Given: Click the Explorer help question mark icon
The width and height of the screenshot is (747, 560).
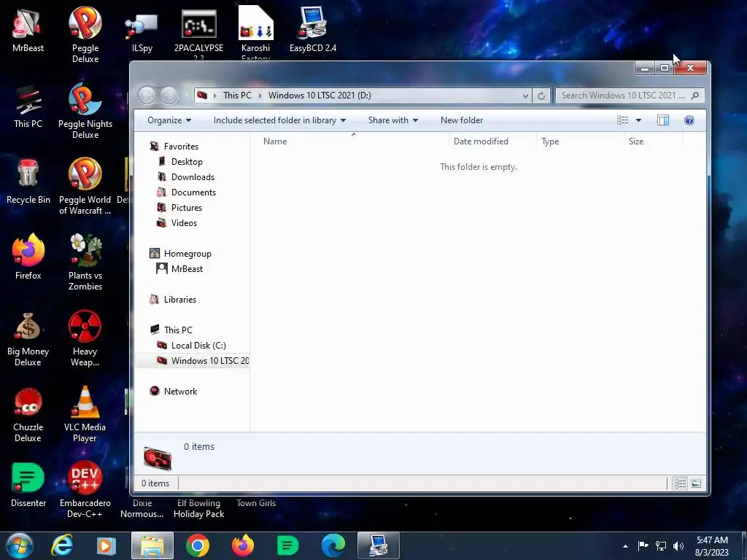Looking at the screenshot, I should click(689, 120).
